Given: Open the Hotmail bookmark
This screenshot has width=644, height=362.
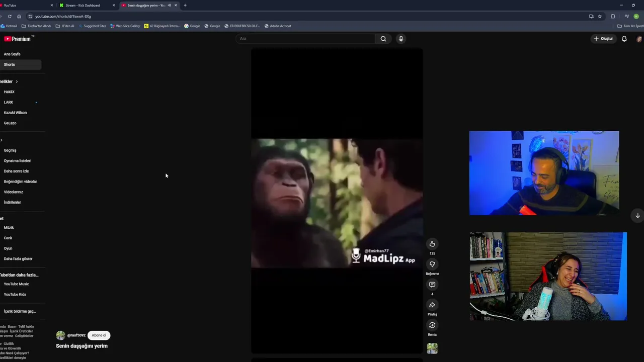Looking at the screenshot, I should click(9, 26).
